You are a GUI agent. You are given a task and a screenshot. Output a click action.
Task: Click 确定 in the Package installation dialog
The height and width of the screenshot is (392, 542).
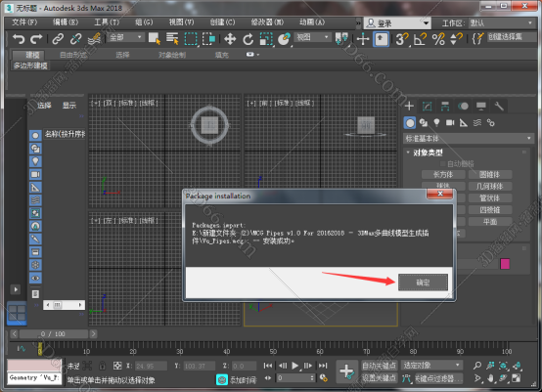[423, 283]
